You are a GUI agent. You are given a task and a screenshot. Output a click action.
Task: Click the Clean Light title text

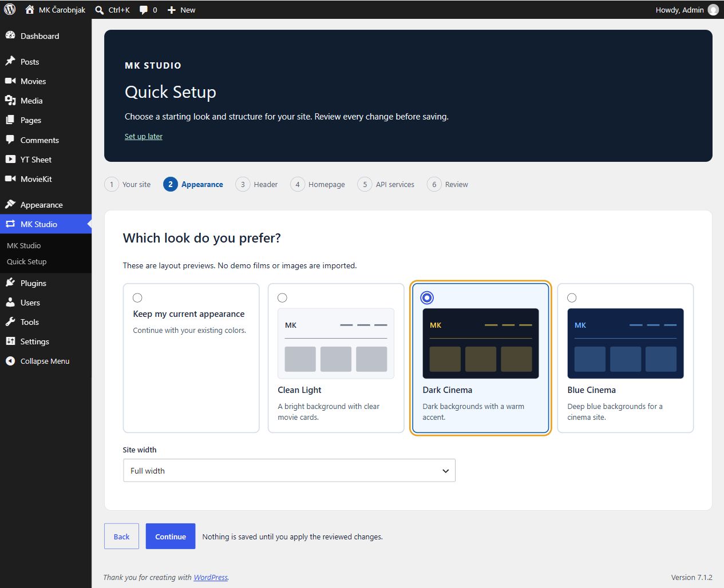point(299,390)
